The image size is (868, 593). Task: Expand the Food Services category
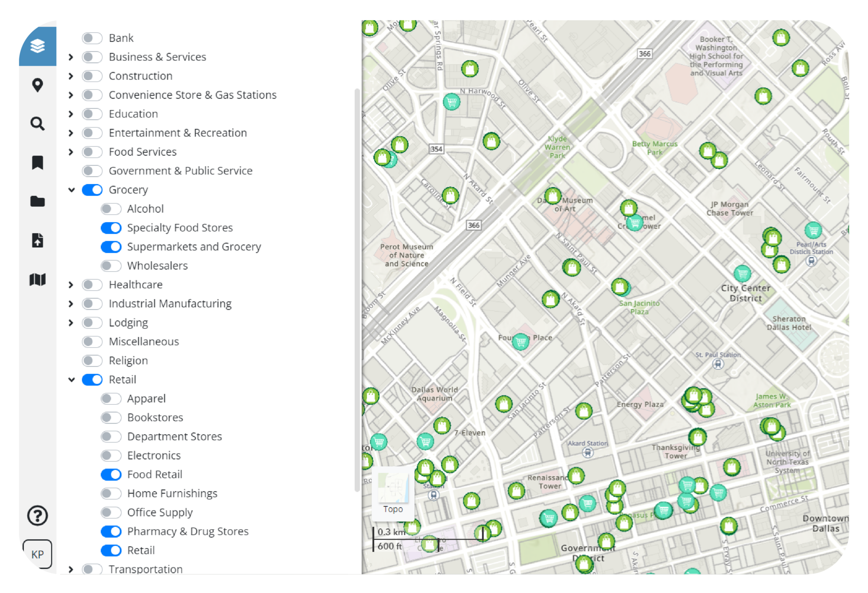coord(70,152)
